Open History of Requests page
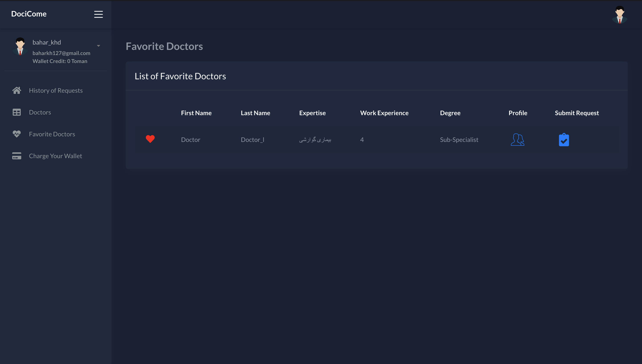642x364 pixels. [56, 90]
